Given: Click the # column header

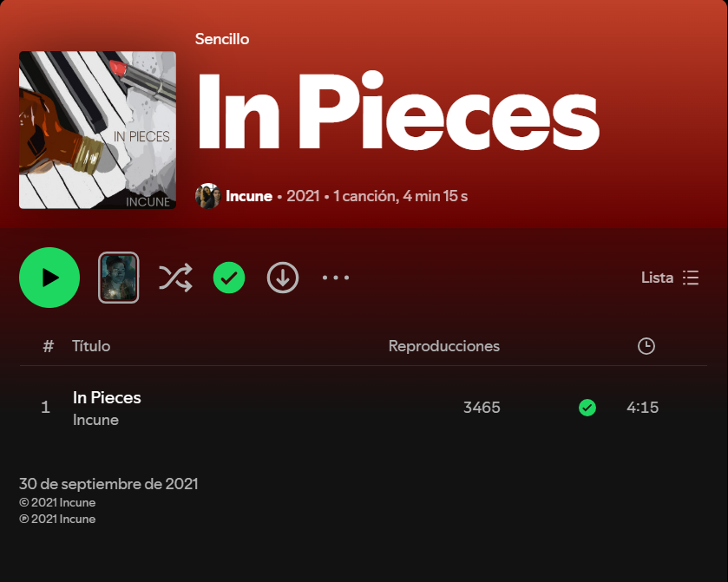Looking at the screenshot, I should coord(48,346).
